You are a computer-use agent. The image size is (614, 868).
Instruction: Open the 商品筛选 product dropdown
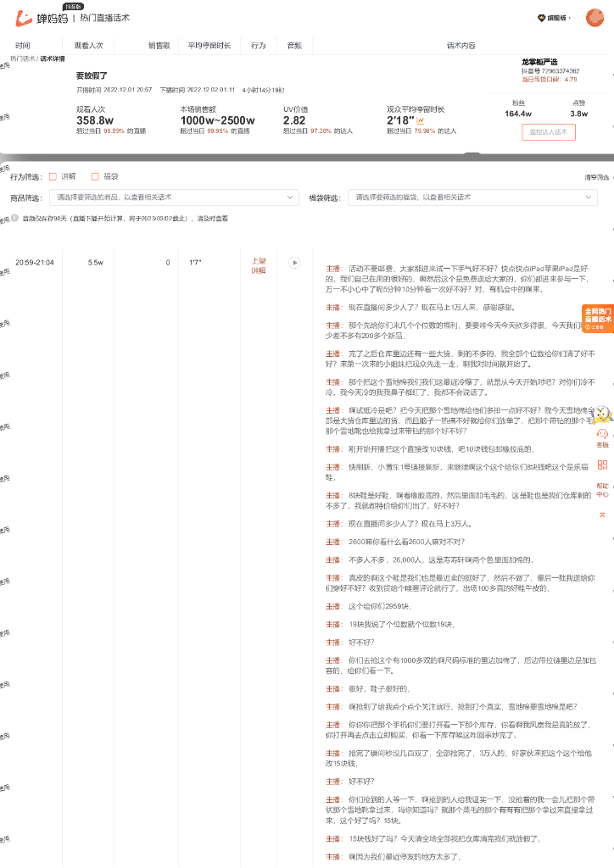tap(174, 198)
